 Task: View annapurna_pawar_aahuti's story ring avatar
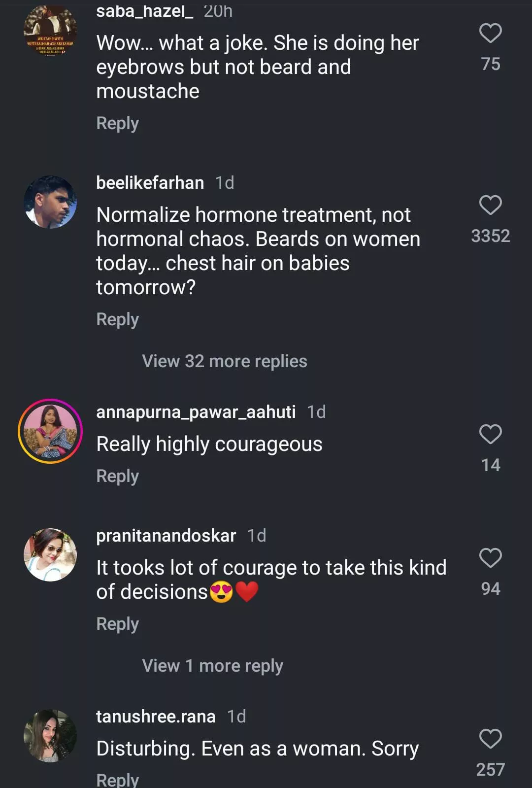(x=50, y=431)
